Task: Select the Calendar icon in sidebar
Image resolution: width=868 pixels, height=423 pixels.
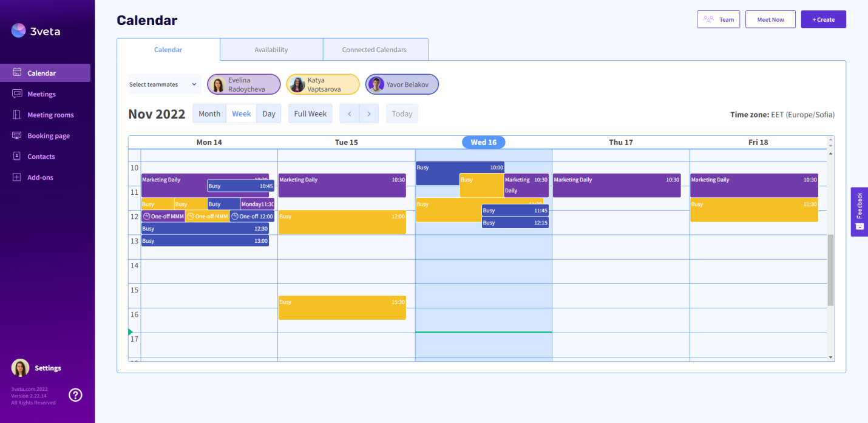Action: click(18, 72)
